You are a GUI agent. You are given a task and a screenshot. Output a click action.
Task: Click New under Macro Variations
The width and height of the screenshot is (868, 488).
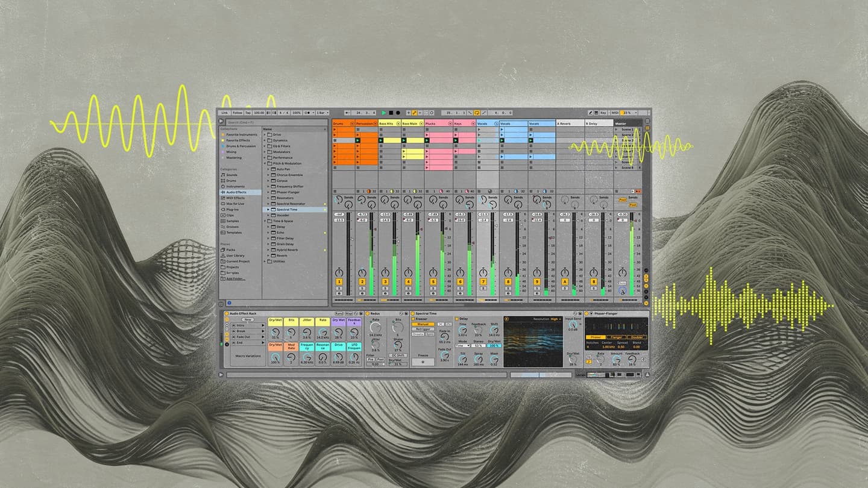point(248,319)
